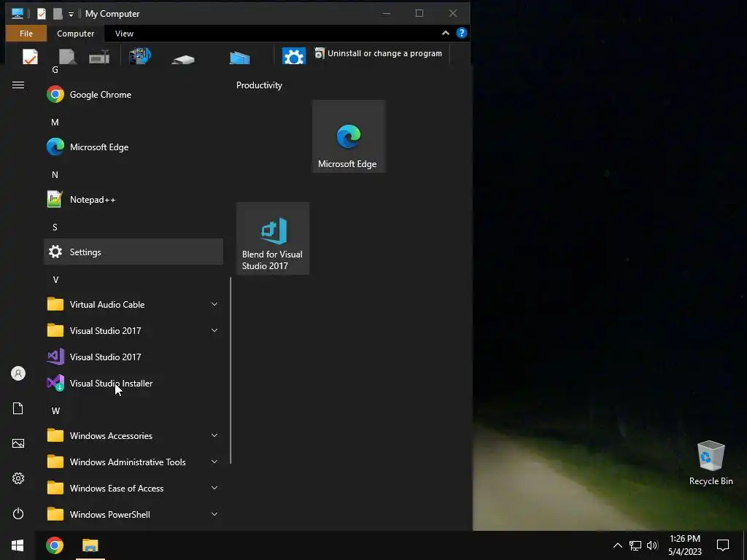Click the Productivity group header
This screenshot has height=560, width=747.
pos(259,85)
